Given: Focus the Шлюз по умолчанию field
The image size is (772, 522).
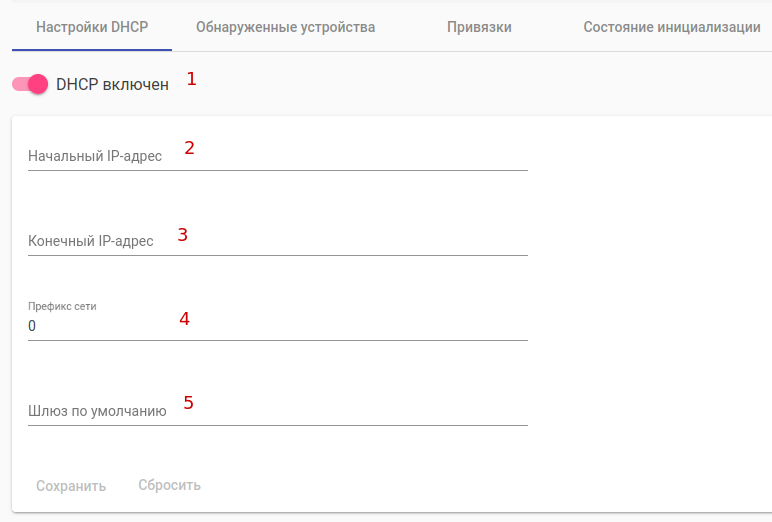Looking at the screenshot, I should [277, 411].
